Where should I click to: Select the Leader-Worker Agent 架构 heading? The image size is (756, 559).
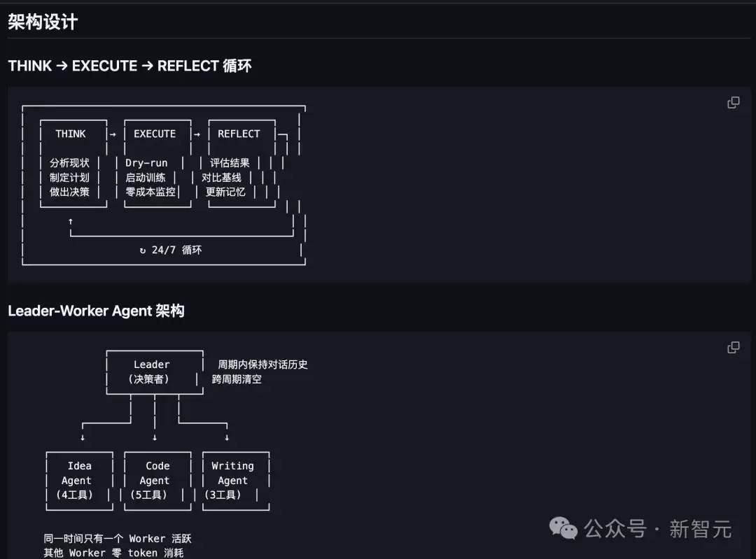96,311
